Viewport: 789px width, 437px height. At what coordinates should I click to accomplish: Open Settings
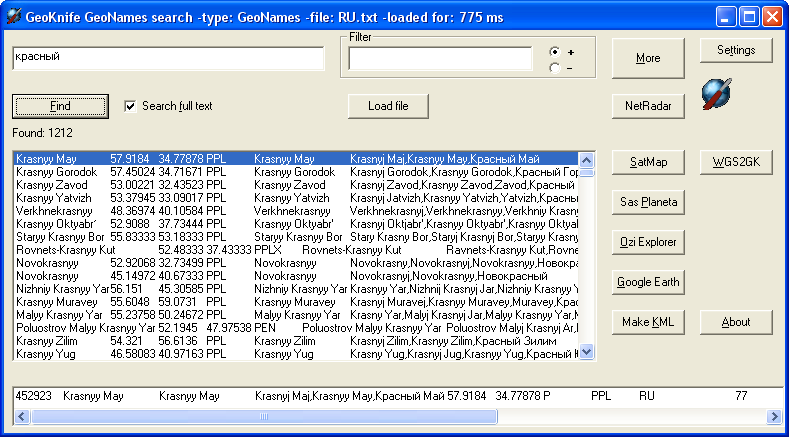(x=736, y=50)
